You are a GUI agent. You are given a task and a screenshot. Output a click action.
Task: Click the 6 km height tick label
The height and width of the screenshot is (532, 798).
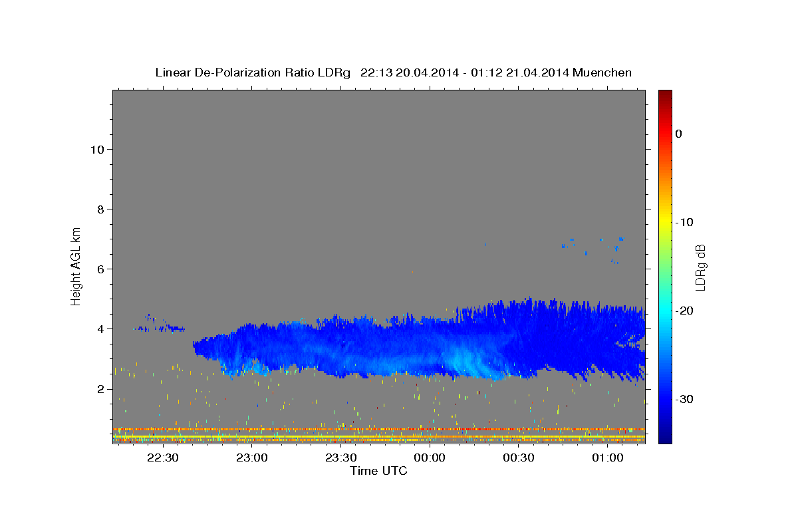click(x=100, y=269)
